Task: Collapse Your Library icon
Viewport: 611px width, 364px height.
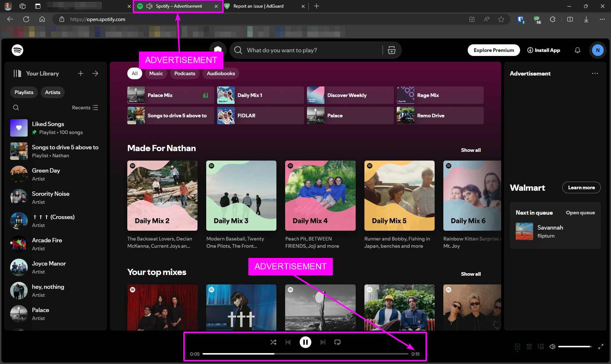Action: pyautogui.click(x=17, y=73)
